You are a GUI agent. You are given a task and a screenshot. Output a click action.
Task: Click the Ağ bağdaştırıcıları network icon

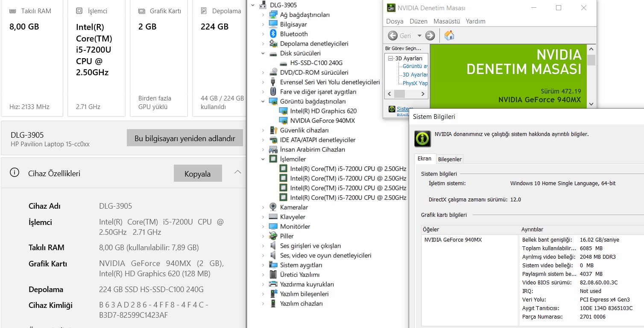tap(273, 15)
